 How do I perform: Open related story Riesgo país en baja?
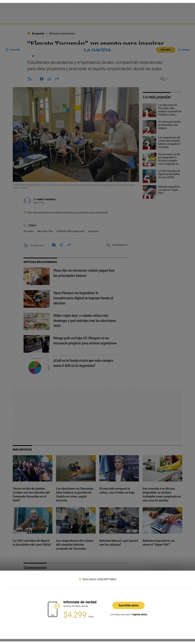point(85,341)
